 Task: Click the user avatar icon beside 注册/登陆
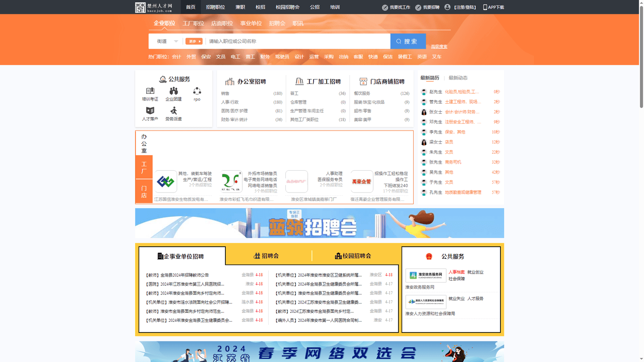(447, 7)
